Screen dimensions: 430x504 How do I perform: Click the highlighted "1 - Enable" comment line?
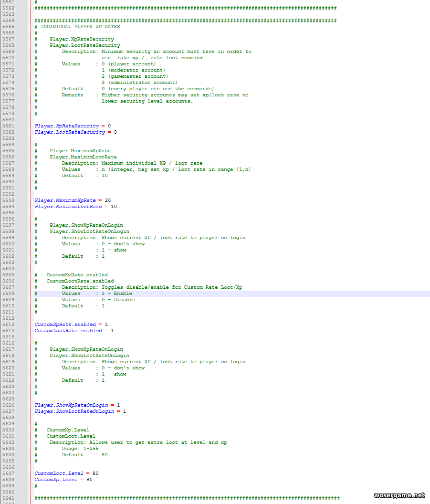(x=116, y=294)
